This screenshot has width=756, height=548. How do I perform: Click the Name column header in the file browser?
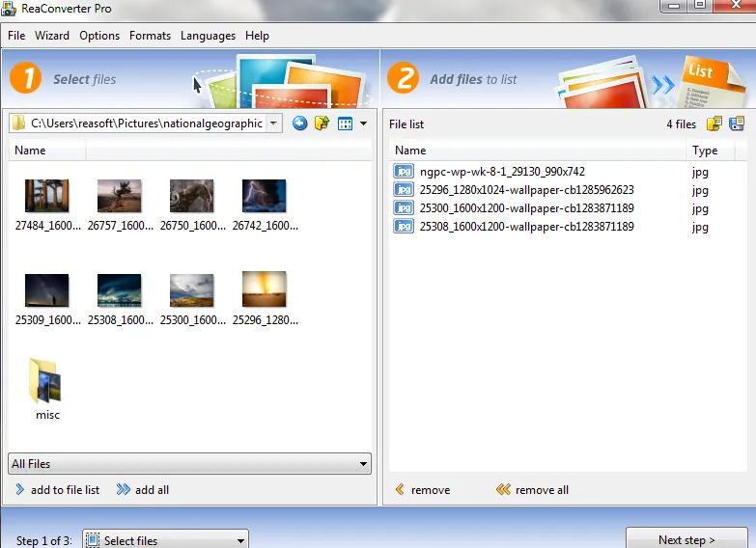pyautogui.click(x=47, y=151)
